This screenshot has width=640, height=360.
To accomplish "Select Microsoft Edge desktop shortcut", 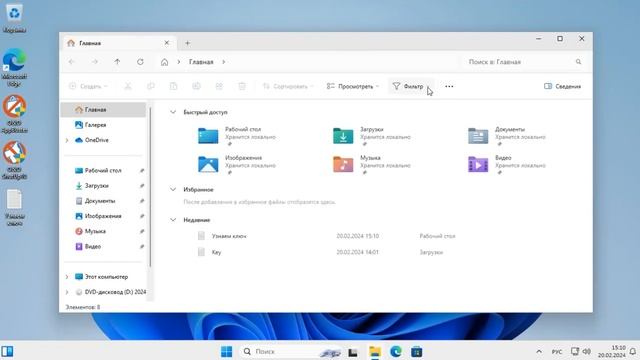I will (14, 67).
